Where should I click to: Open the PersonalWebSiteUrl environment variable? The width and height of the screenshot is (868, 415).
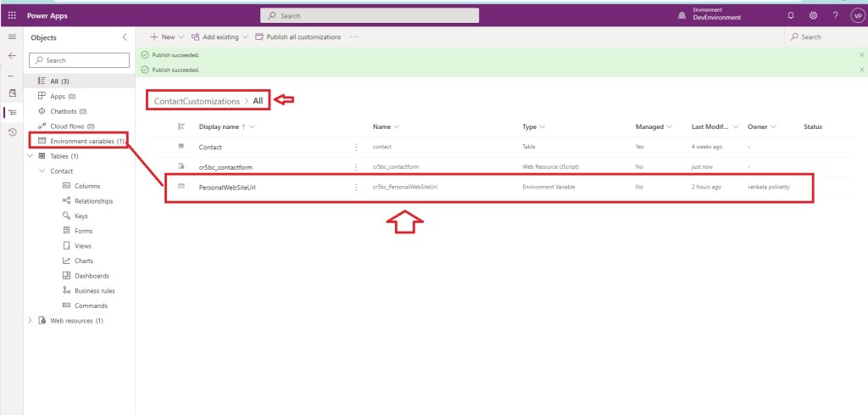[227, 187]
